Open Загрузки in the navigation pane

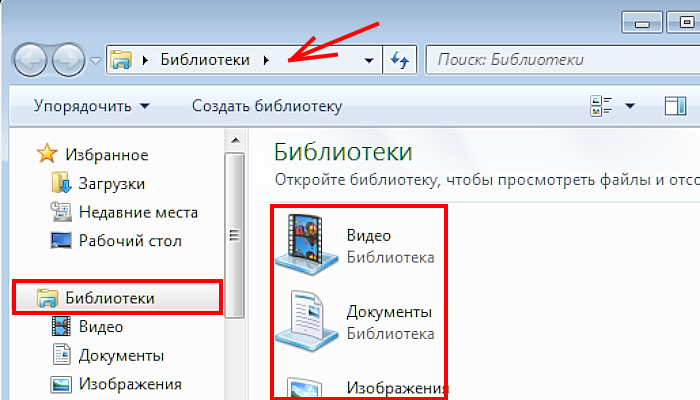pyautogui.click(x=112, y=183)
